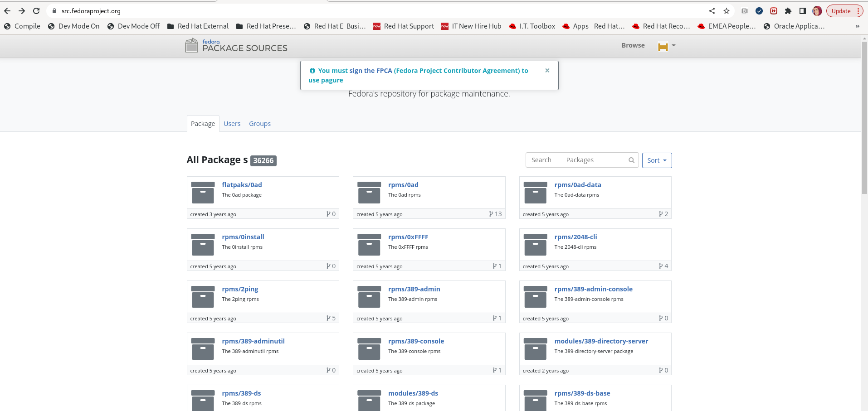Click the rpms/389-console package box icon
Image resolution: width=868 pixels, height=411 pixels.
click(369, 349)
